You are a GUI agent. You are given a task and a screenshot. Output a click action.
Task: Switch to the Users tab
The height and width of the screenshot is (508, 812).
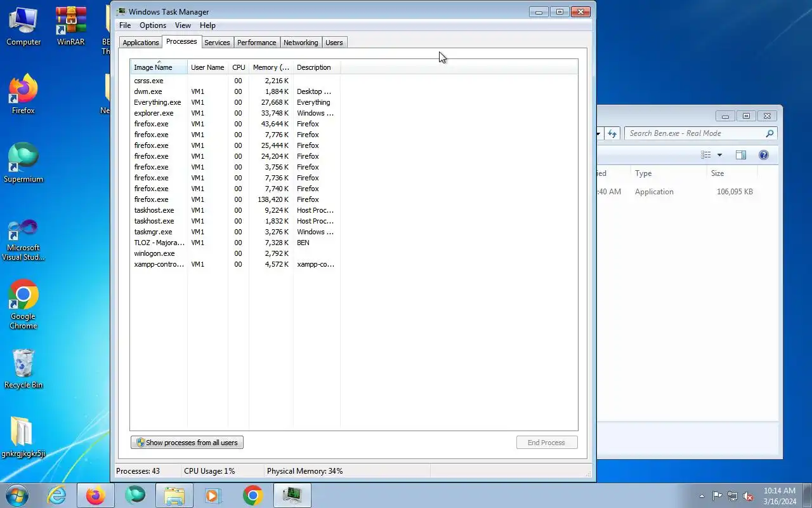tap(334, 43)
